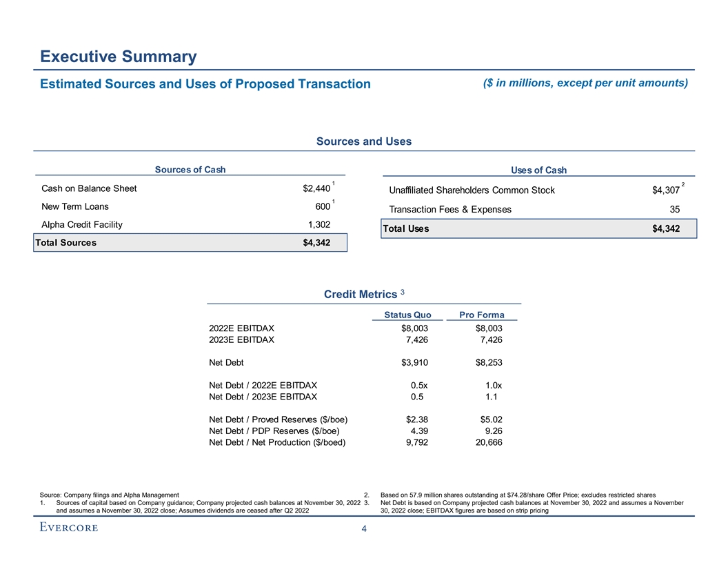Select the Pro Forma column header
This screenshot has height=563, width=728.
coord(481,315)
